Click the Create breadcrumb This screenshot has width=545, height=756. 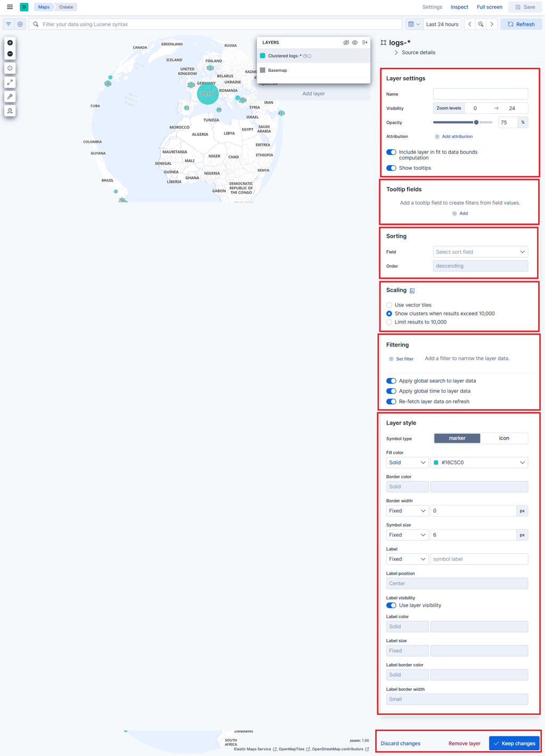tap(66, 7)
